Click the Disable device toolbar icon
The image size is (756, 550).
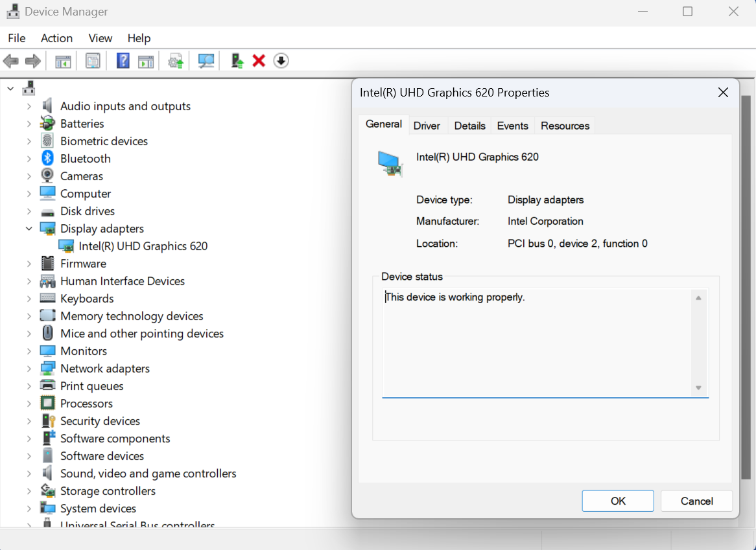(281, 60)
